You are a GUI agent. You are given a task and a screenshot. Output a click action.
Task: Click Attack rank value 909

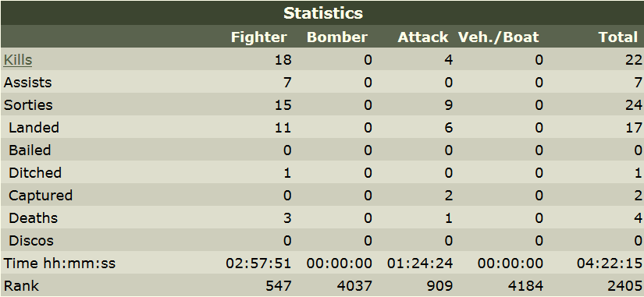pyautogui.click(x=439, y=285)
